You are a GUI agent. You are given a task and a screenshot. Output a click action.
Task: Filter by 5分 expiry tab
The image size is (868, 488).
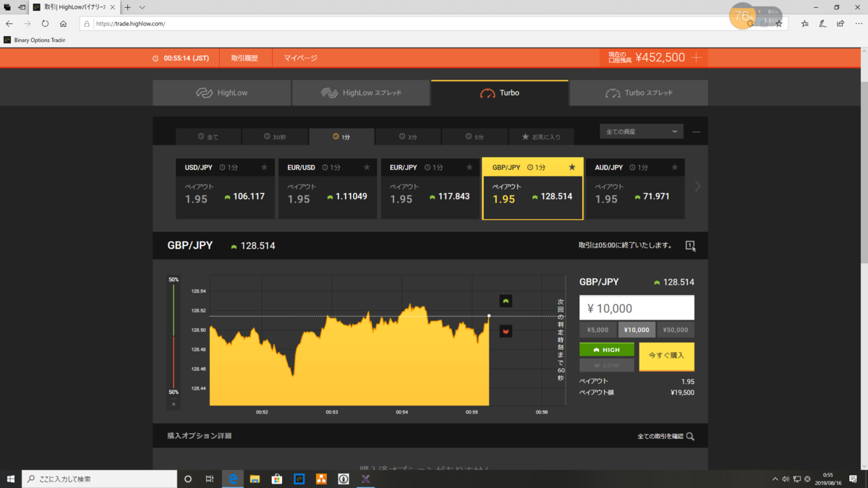pyautogui.click(x=475, y=137)
